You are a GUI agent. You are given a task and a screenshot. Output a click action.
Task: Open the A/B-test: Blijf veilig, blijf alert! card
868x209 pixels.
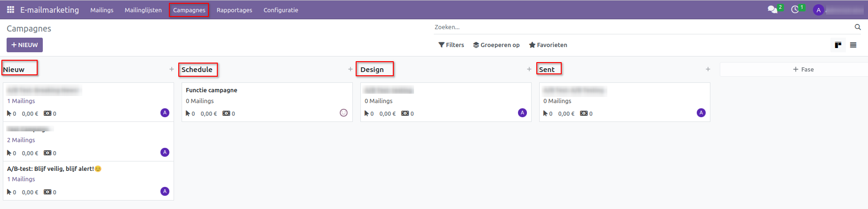tap(88, 181)
